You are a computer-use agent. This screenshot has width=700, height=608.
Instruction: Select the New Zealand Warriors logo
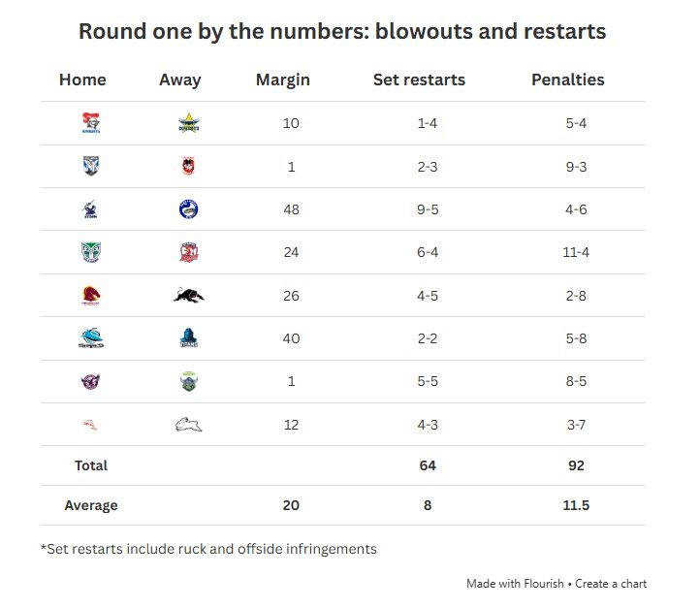tap(91, 252)
